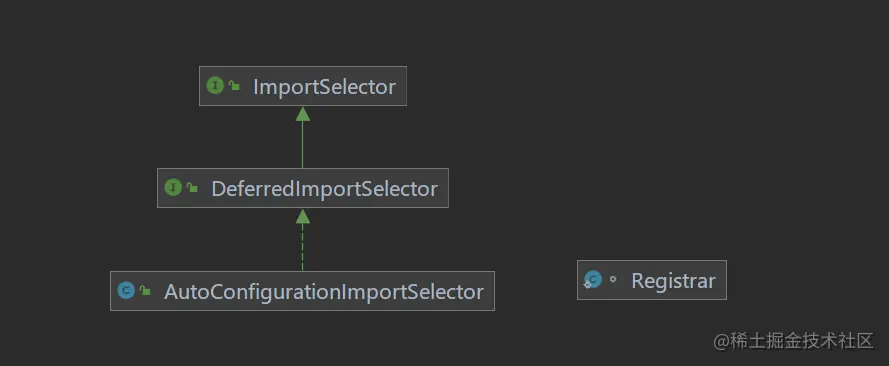Viewport: 889px width, 366px height.
Task: Click the public-access lock icon on the ImportSelector node
Action: pyautogui.click(x=234, y=86)
